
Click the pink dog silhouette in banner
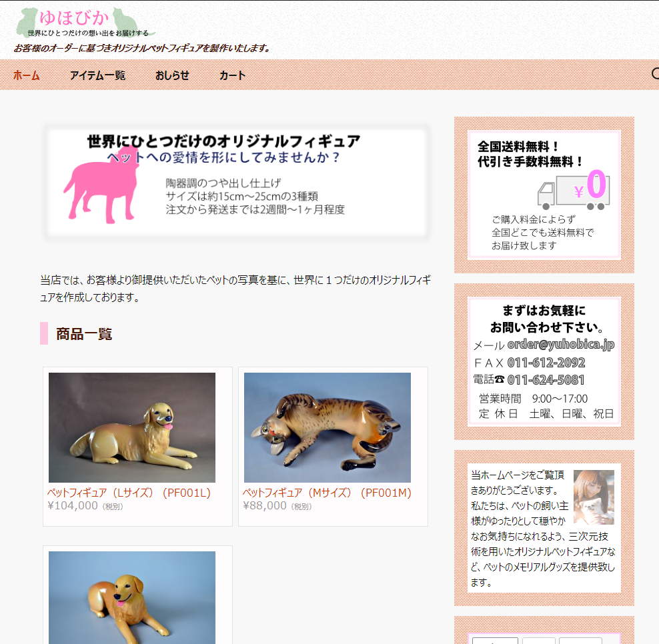click(x=101, y=184)
